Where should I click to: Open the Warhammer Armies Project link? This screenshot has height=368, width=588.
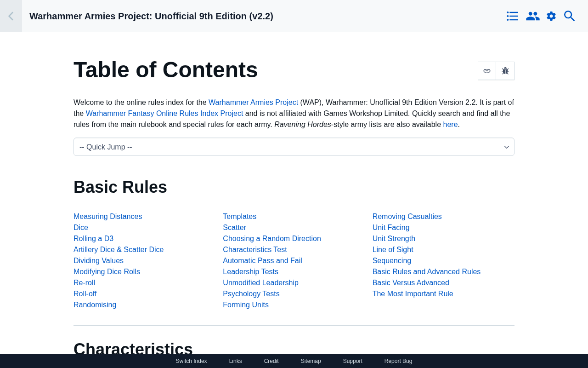(253, 103)
